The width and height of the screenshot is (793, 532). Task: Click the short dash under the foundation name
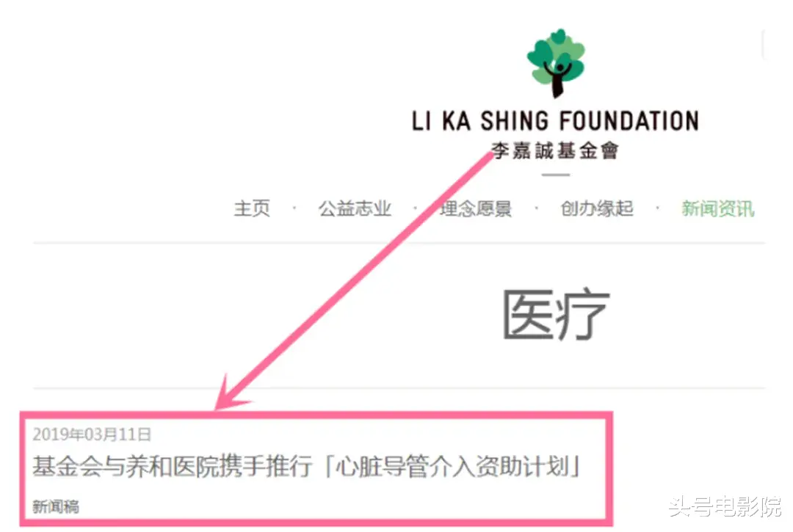pyautogui.click(x=556, y=175)
